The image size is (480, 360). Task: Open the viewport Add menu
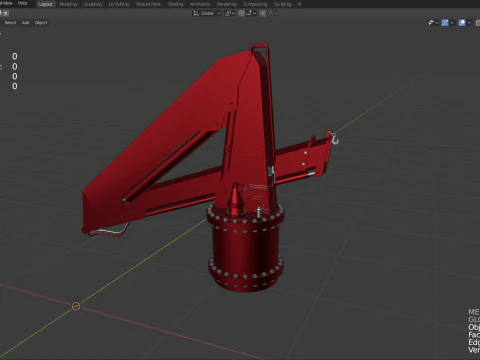tap(26, 23)
